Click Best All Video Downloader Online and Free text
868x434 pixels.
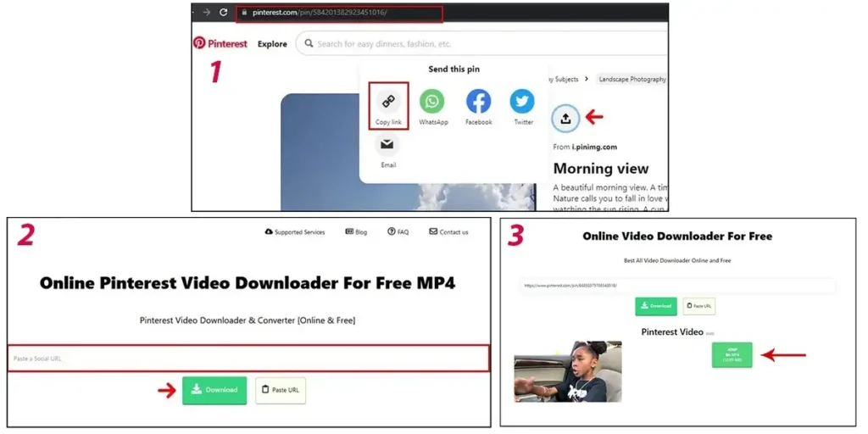click(x=677, y=260)
